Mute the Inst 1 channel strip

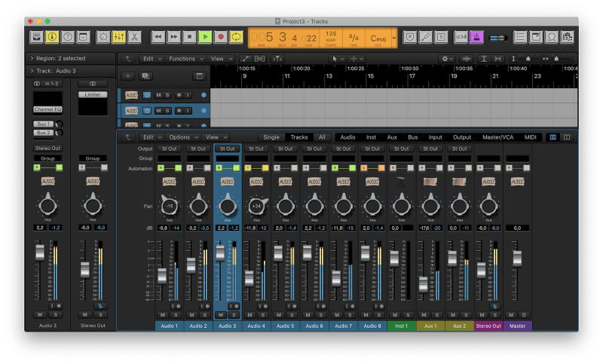tap(395, 315)
